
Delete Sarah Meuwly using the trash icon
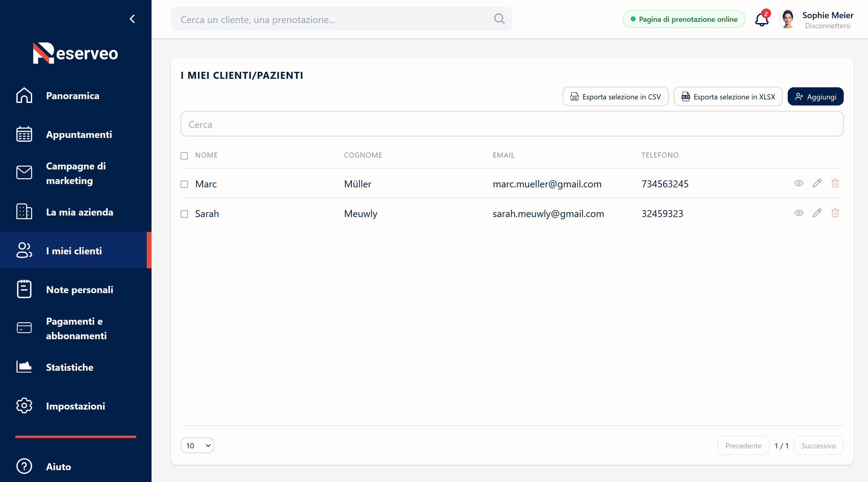835,213
